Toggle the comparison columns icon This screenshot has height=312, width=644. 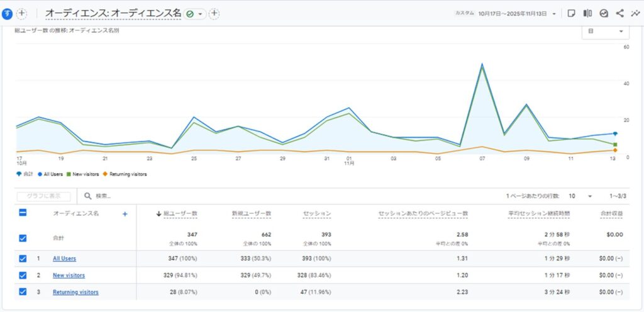587,13
